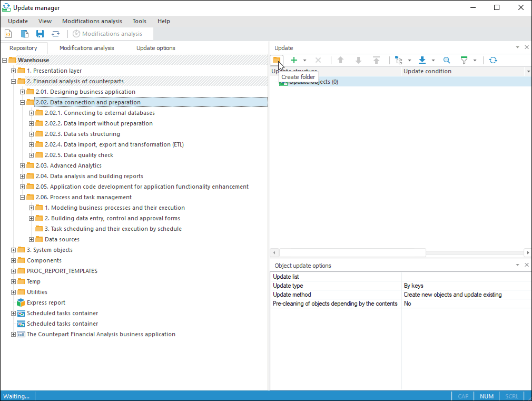The height and width of the screenshot is (401, 532).
Task: Open dropdown arrow beside the green plus
Action: pos(304,61)
